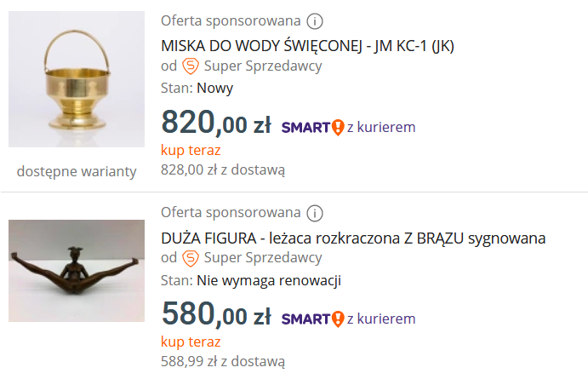Screen dimensions: 588x379
Task: Click first Oferta sponsorowana label
Action: pyautogui.click(x=231, y=21)
